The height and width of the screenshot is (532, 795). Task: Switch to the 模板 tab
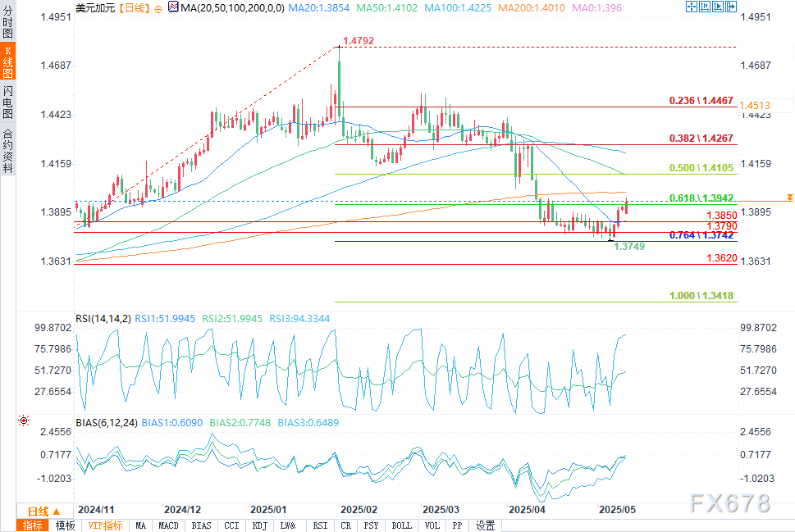(66, 525)
